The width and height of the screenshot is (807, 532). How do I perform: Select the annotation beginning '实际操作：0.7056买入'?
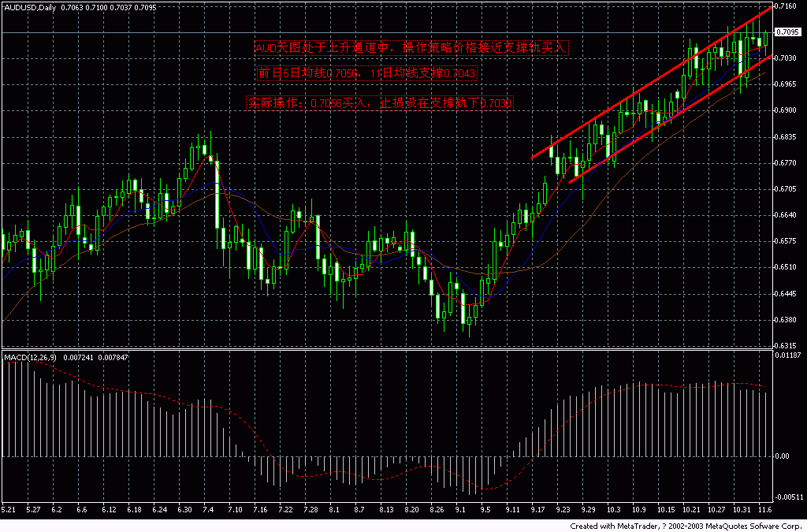point(380,103)
